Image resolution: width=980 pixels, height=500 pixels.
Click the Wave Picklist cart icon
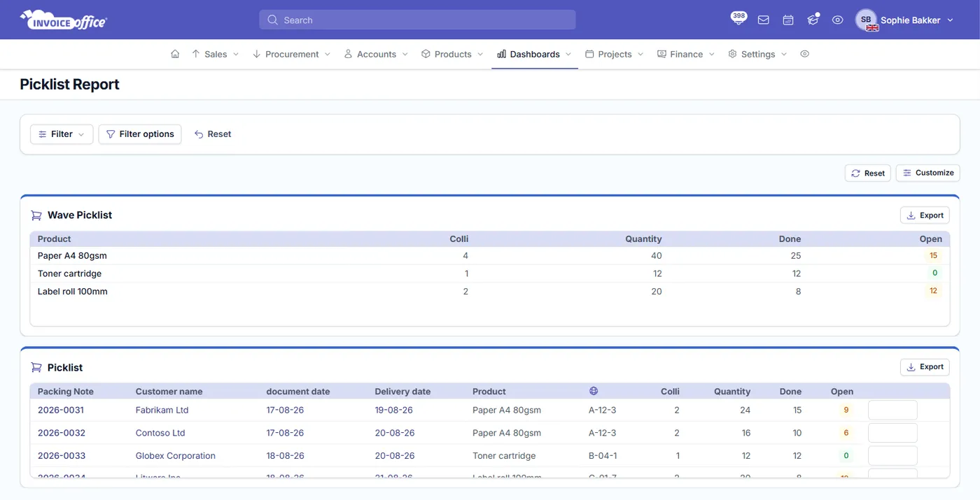pos(36,215)
